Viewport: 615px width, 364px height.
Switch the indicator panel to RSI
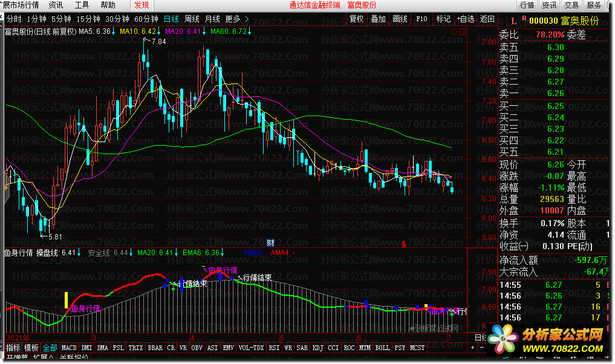(274, 348)
